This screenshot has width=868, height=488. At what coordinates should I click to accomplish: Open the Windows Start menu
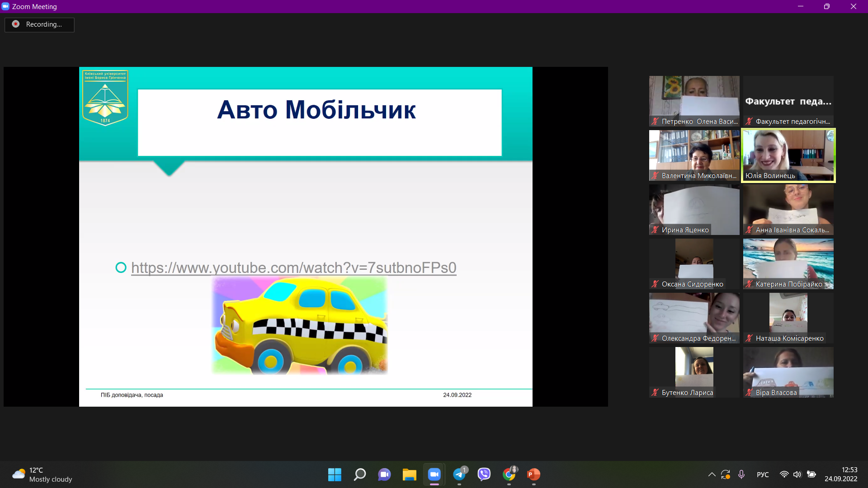point(335,475)
